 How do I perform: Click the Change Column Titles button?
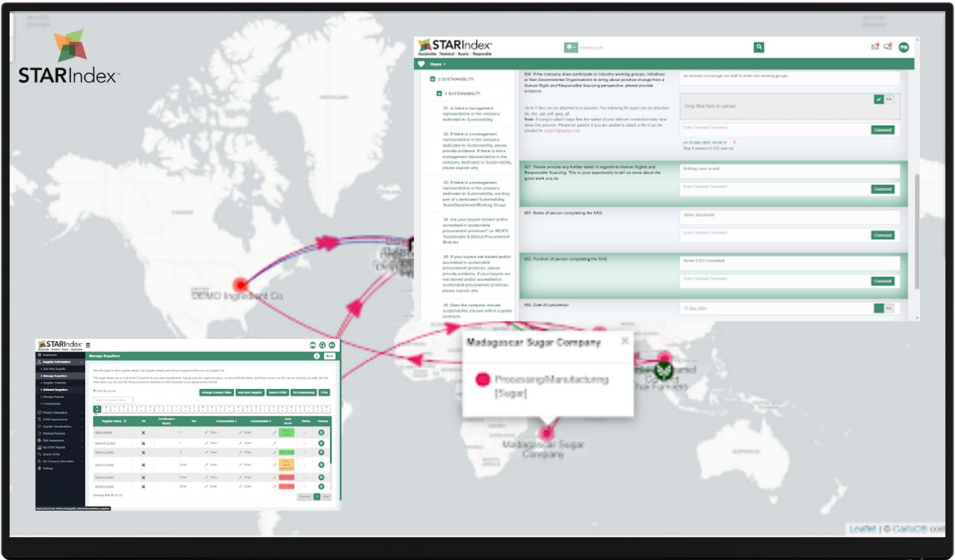pyautogui.click(x=216, y=392)
